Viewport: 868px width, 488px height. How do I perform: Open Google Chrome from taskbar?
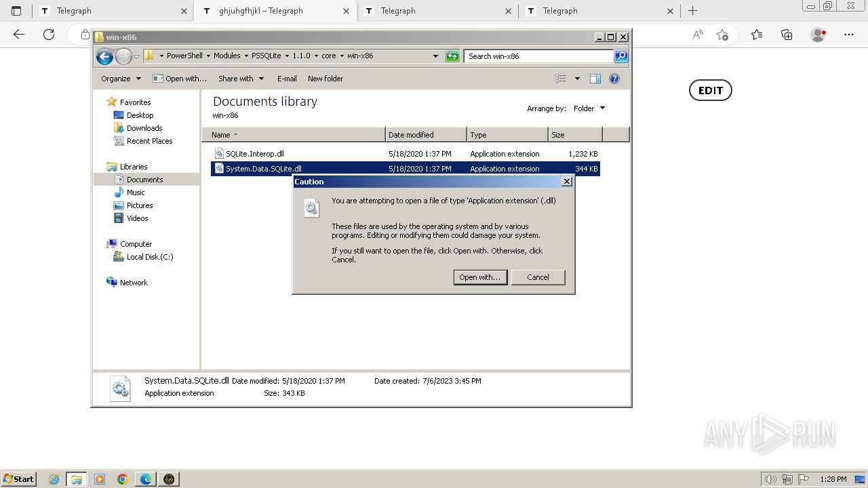pos(123,479)
